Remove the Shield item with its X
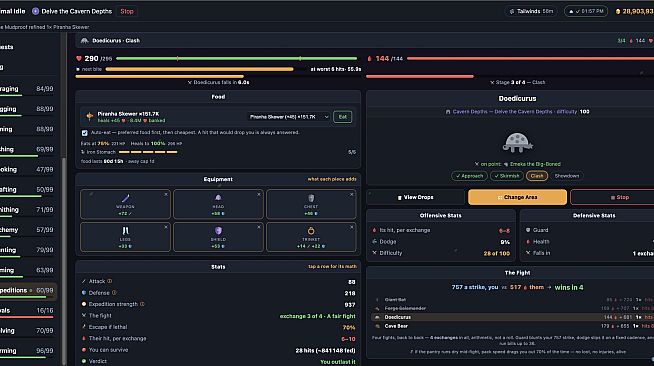 click(x=259, y=227)
